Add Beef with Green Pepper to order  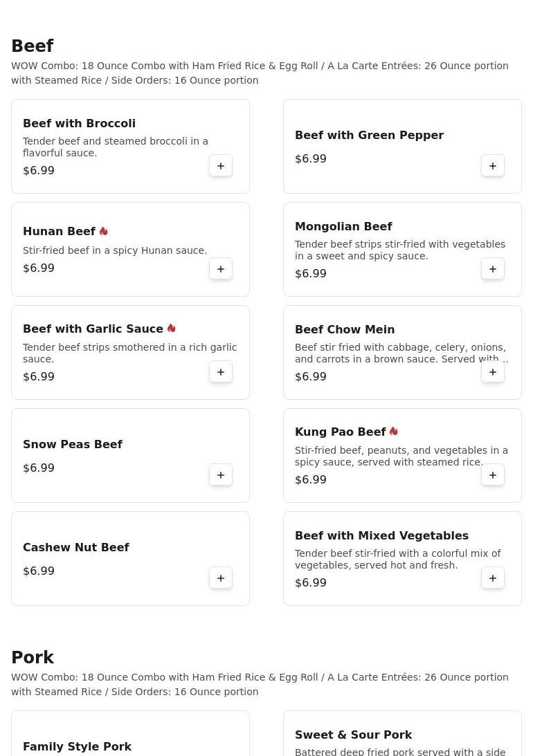coord(493,166)
